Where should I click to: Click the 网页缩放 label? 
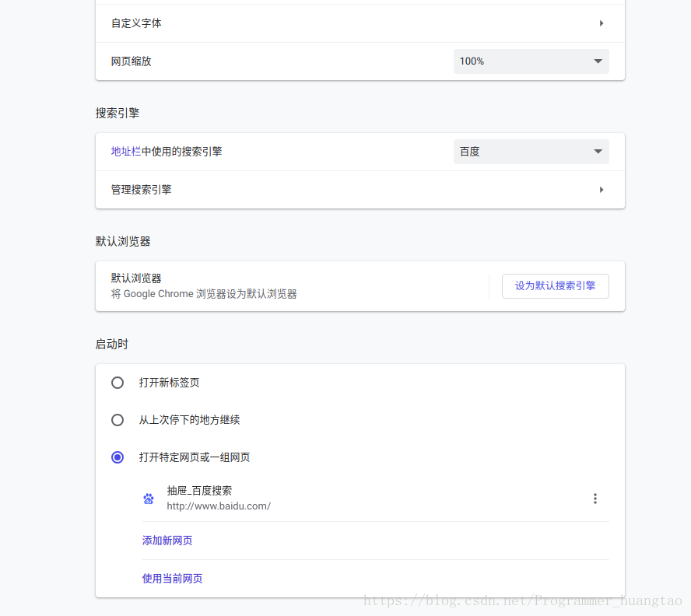131,61
